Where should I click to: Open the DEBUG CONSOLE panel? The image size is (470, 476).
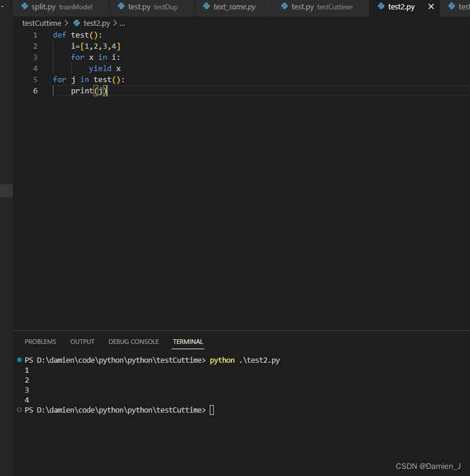tap(133, 342)
